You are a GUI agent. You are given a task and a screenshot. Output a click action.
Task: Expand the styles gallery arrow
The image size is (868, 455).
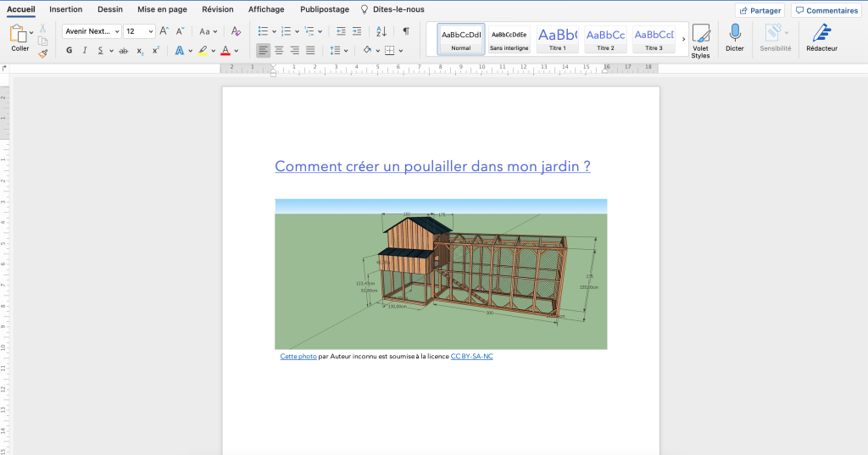pos(684,38)
